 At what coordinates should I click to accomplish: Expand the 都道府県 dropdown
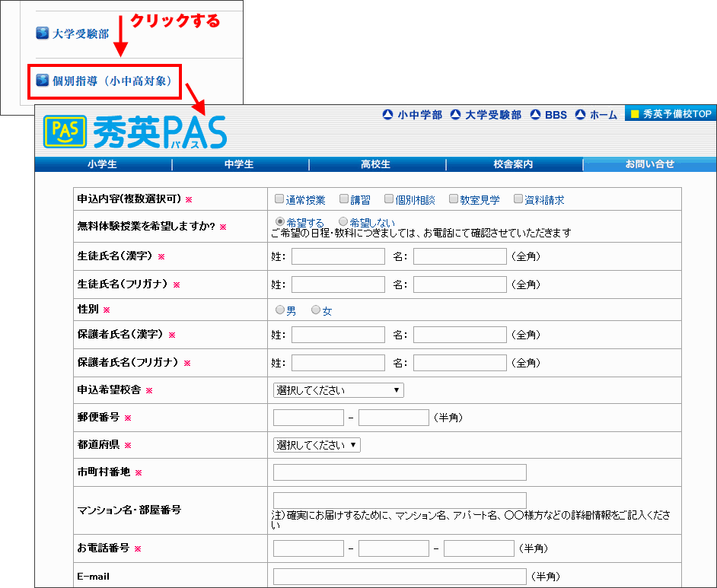tap(317, 445)
